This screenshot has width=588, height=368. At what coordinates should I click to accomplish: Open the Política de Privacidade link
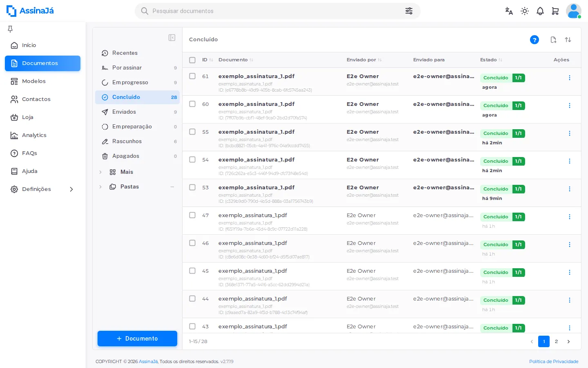554,361
